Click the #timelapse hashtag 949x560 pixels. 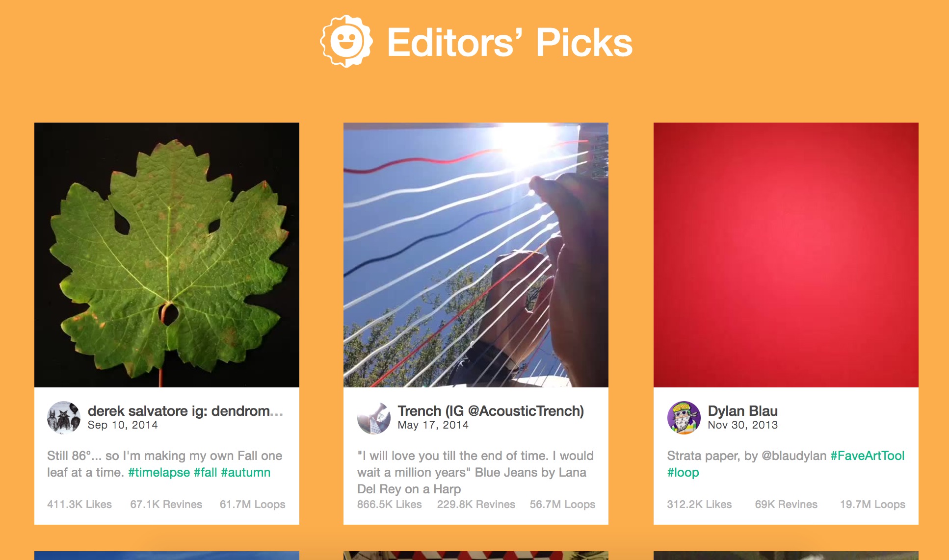pos(159,472)
